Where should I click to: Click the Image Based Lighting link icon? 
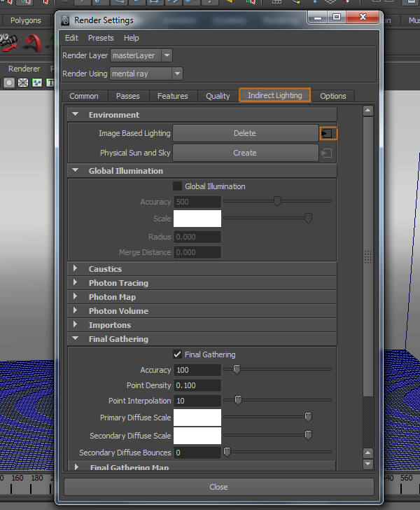tap(328, 133)
